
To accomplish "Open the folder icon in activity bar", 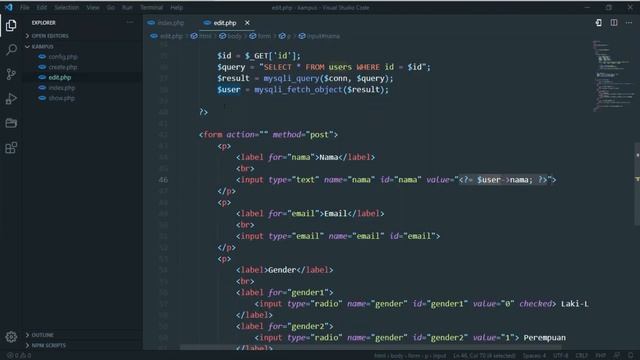I will point(11,123).
